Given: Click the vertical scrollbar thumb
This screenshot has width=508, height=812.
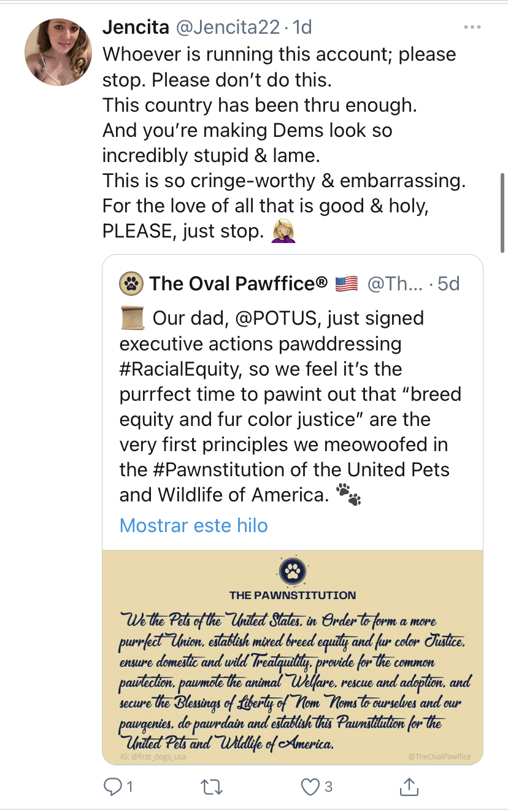Looking at the screenshot, I should pos(502,212).
